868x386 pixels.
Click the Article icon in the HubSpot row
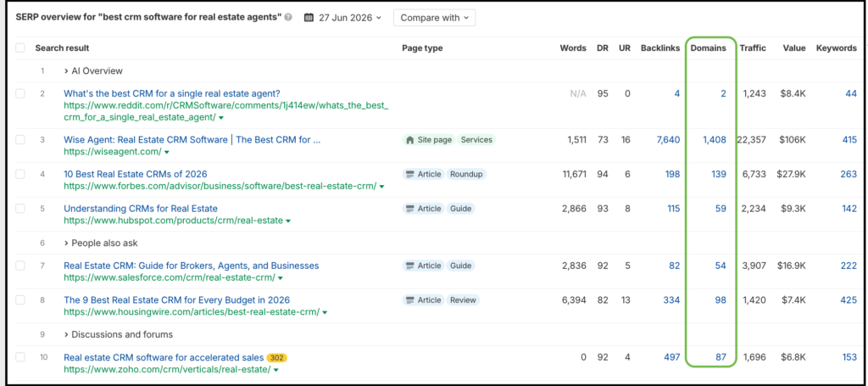point(410,209)
